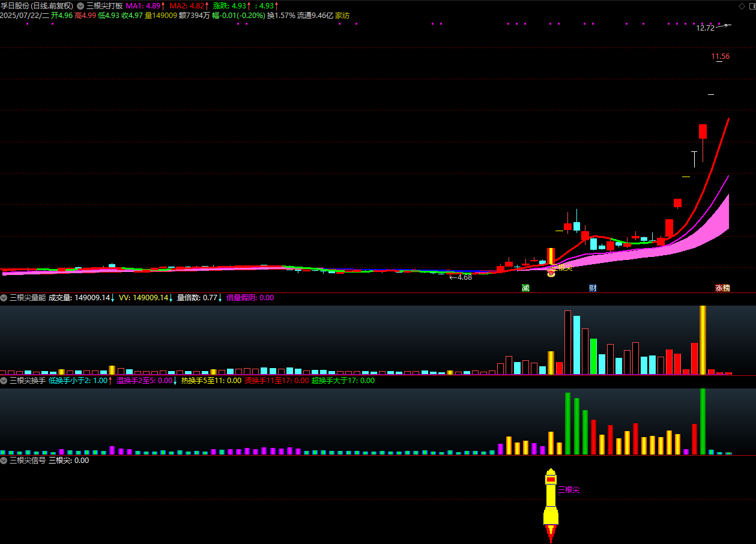Click the red-yellow striped 三根尖 signal candle
Viewport: 756px width, 544px height.
click(551, 256)
